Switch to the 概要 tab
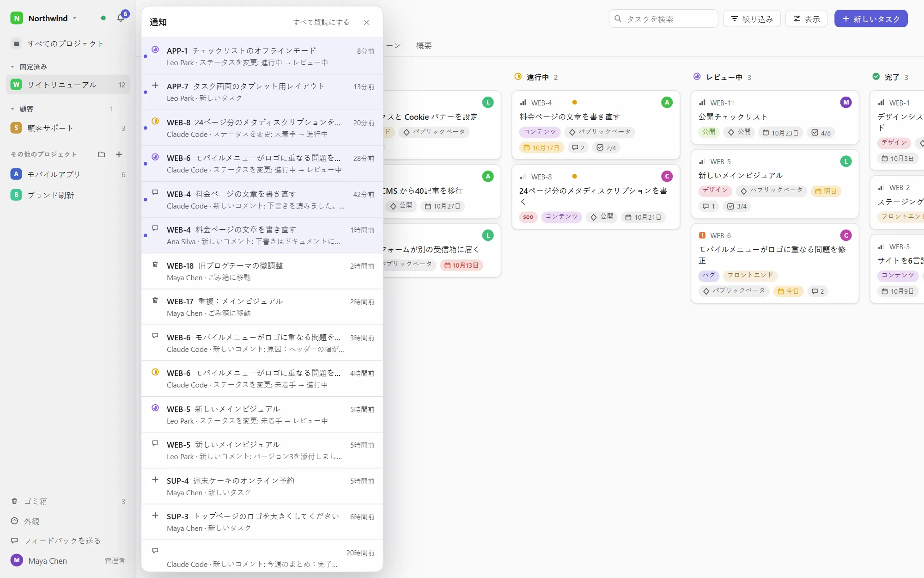924x578 pixels. 424,45
